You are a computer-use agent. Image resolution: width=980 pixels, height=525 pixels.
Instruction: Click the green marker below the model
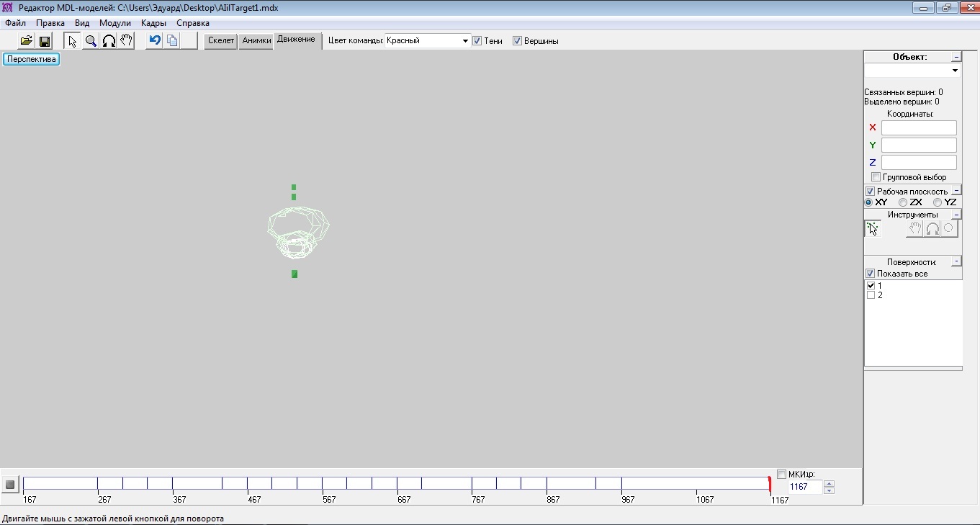295,274
